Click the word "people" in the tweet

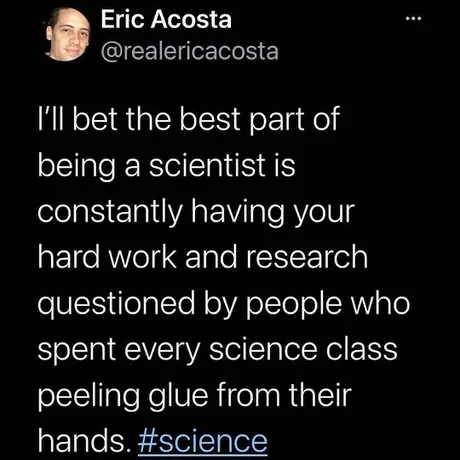click(294, 304)
